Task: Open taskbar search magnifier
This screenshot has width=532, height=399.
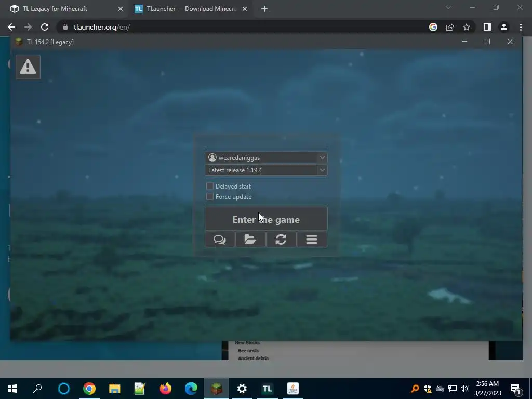Action: tap(37, 389)
